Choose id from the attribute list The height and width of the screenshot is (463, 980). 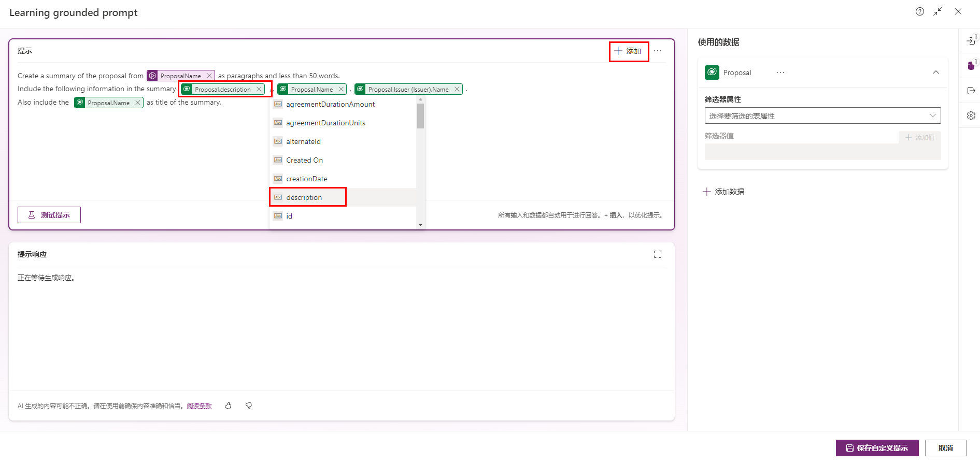tap(343, 216)
